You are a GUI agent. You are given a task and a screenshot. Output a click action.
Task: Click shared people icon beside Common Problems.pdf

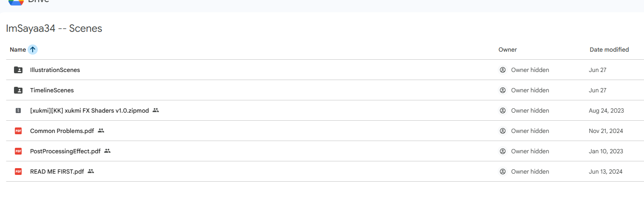(101, 131)
